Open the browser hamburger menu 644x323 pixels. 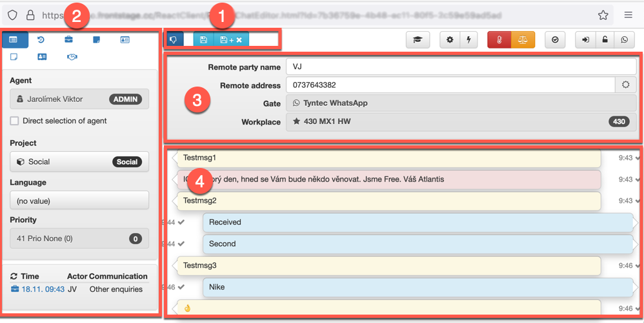pos(628,16)
